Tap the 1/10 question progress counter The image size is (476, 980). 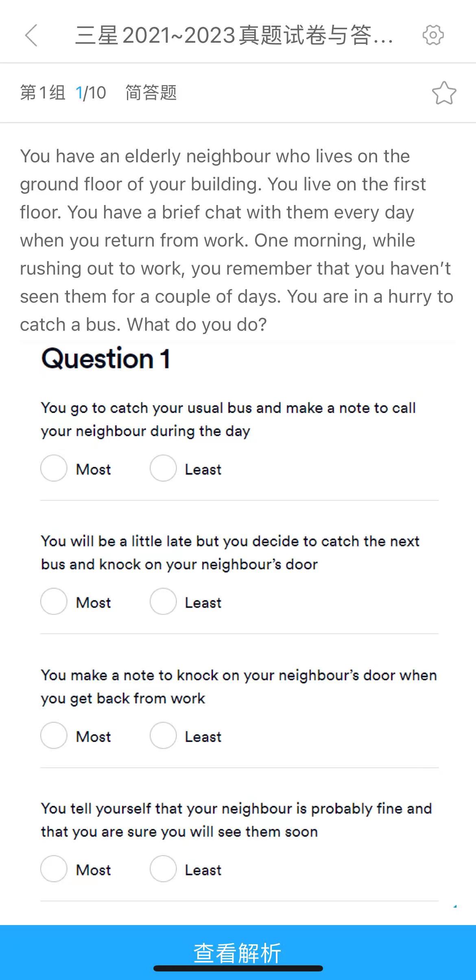(x=91, y=93)
